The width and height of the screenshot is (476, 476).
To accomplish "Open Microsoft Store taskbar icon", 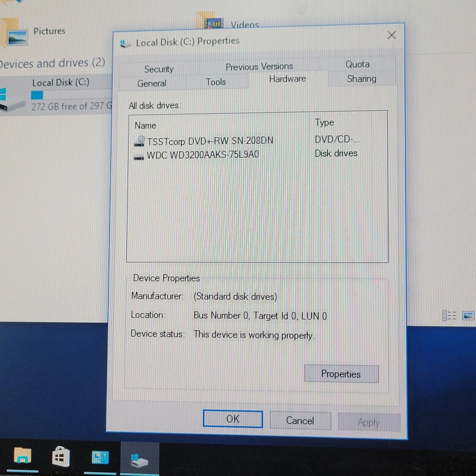I will pyautogui.click(x=60, y=456).
